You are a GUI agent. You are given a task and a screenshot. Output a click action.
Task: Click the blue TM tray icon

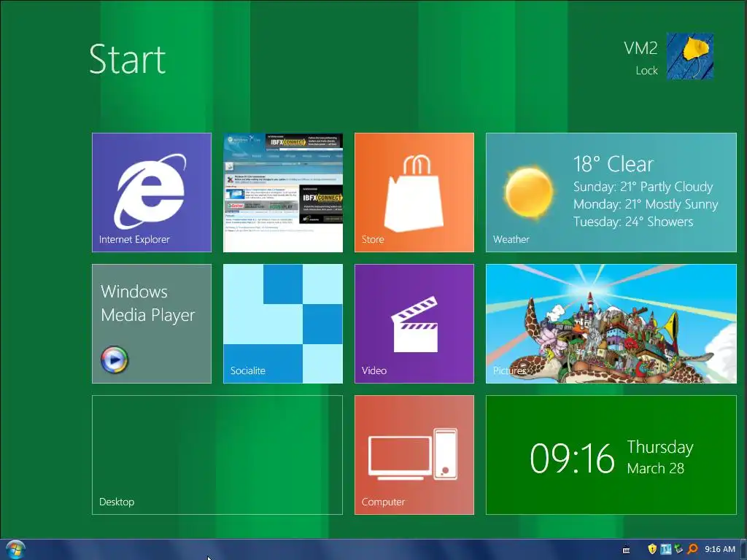(665, 549)
